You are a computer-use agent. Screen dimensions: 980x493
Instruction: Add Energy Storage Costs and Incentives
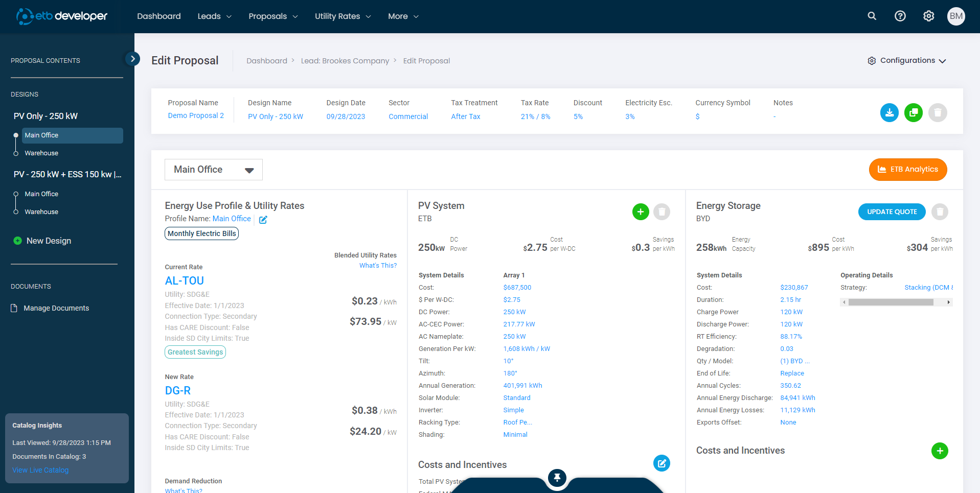click(939, 451)
